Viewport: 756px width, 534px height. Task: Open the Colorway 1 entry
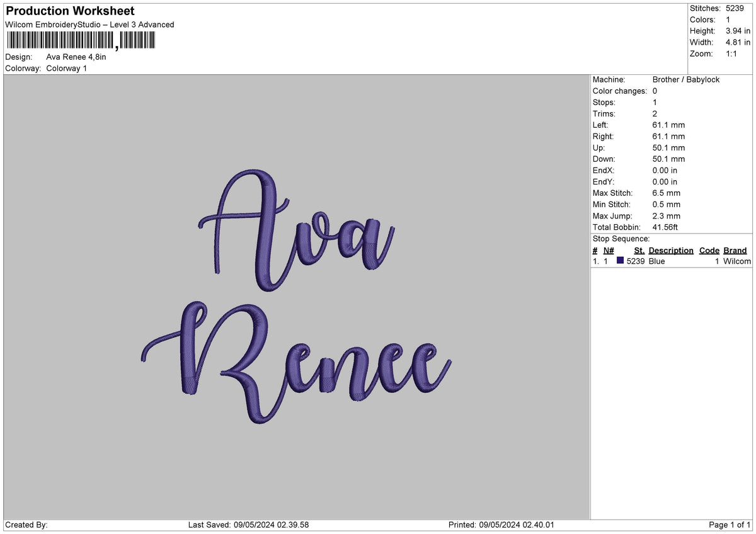pyautogui.click(x=67, y=68)
